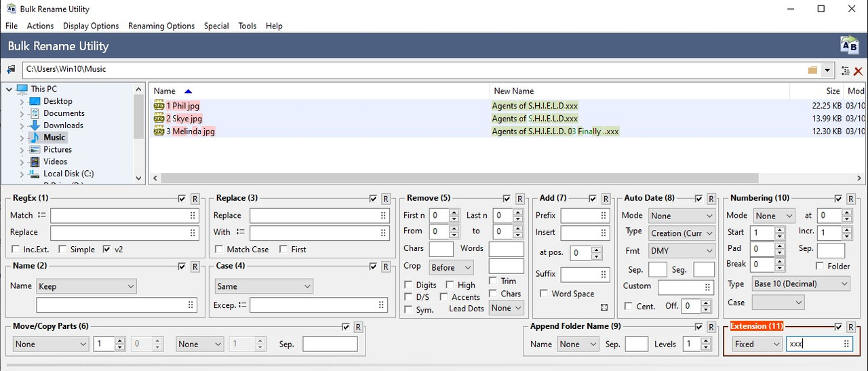Click the grip icon in RegEx Match field
Image resolution: width=868 pixels, height=371 pixels.
193,215
